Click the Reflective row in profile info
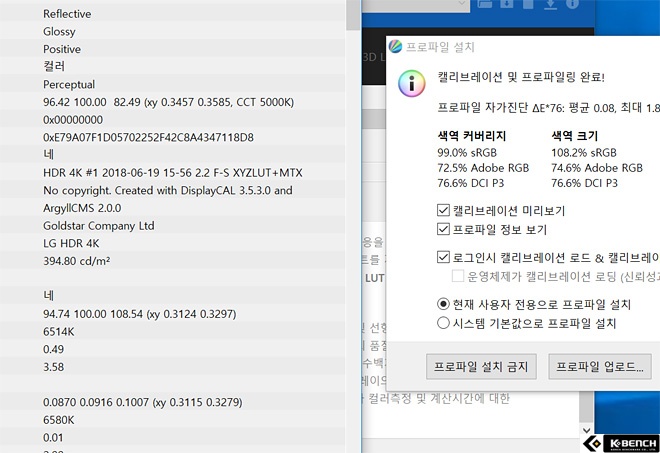 [173, 14]
